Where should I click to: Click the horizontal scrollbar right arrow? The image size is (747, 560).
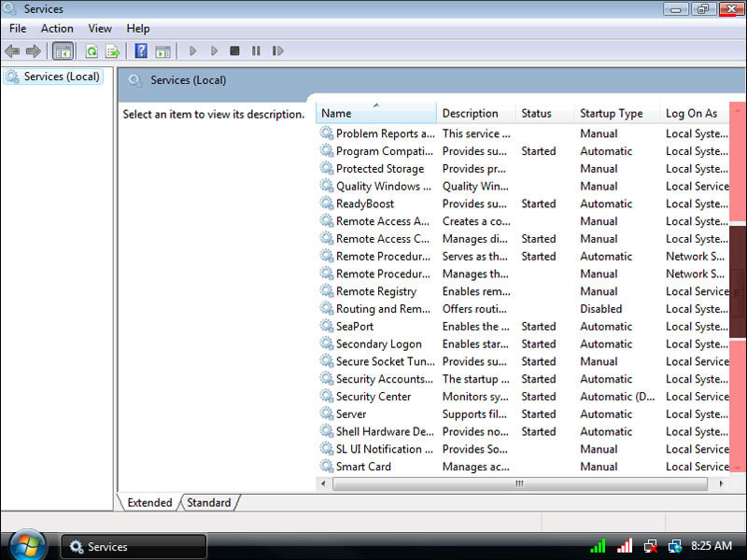click(x=713, y=484)
